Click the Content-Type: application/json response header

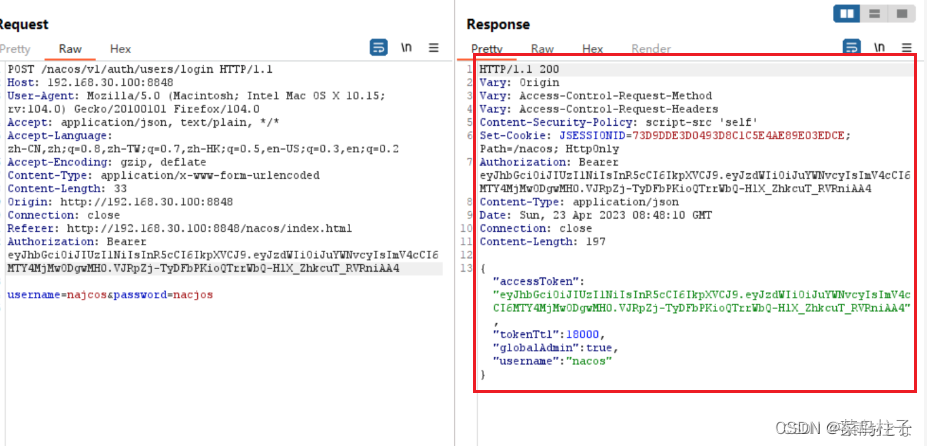point(579,202)
